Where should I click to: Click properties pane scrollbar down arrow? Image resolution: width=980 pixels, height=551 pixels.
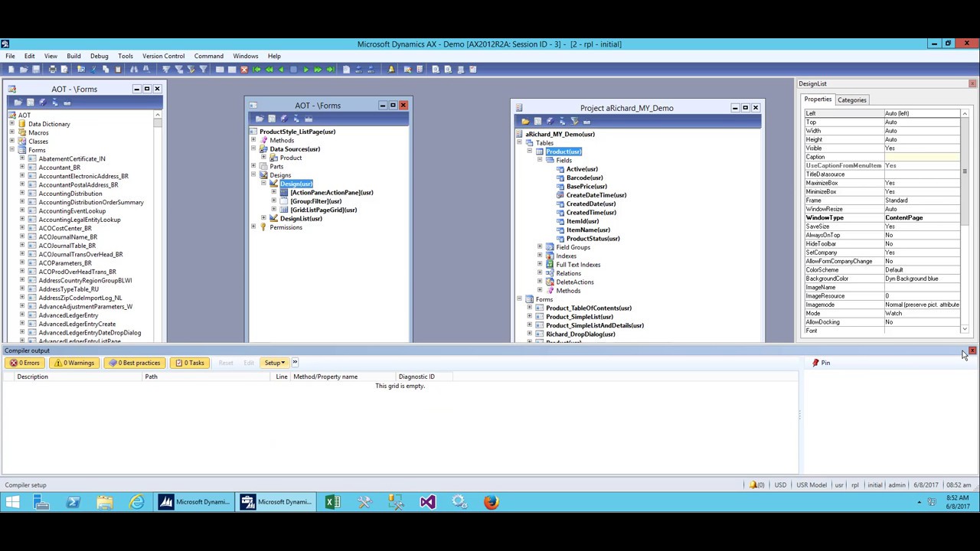click(965, 329)
